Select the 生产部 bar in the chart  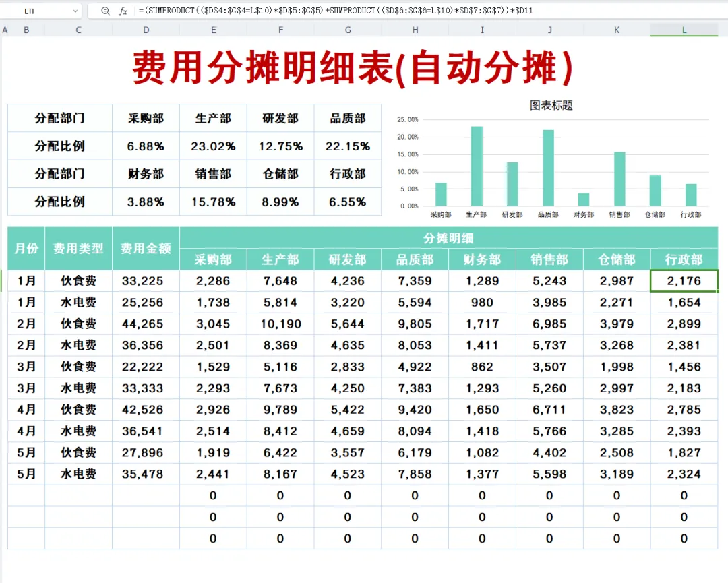(x=477, y=166)
